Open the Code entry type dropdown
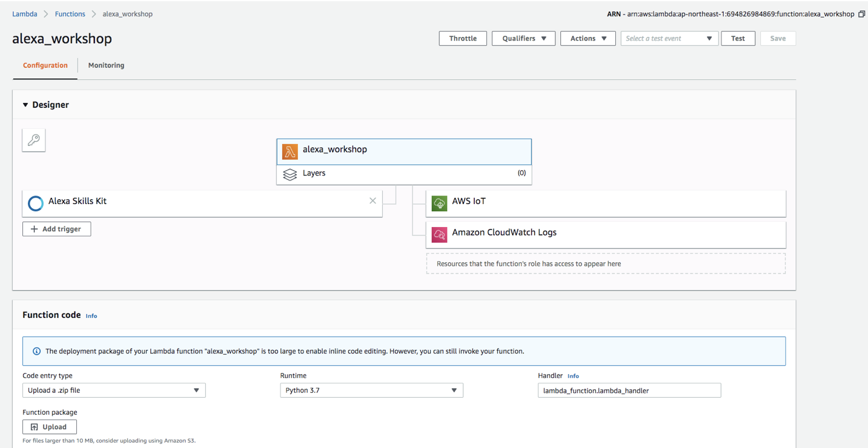Screen dimensions: 868x448 pos(114,390)
